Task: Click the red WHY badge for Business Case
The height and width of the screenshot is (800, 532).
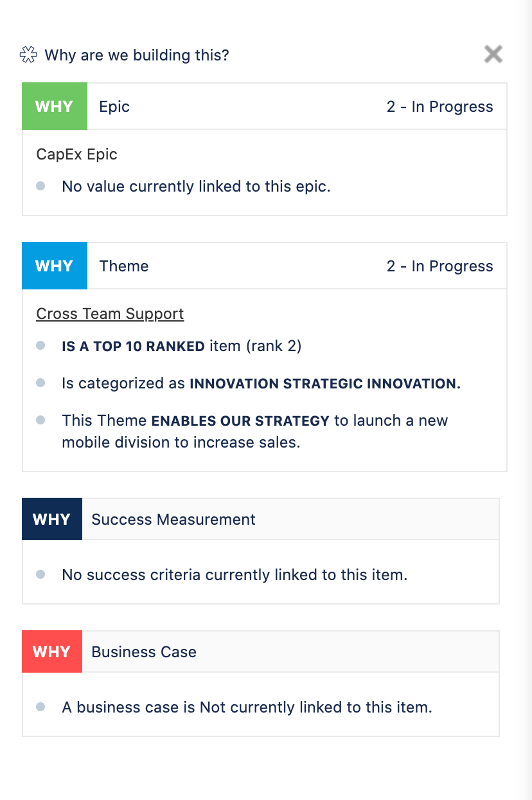Action: pos(51,652)
